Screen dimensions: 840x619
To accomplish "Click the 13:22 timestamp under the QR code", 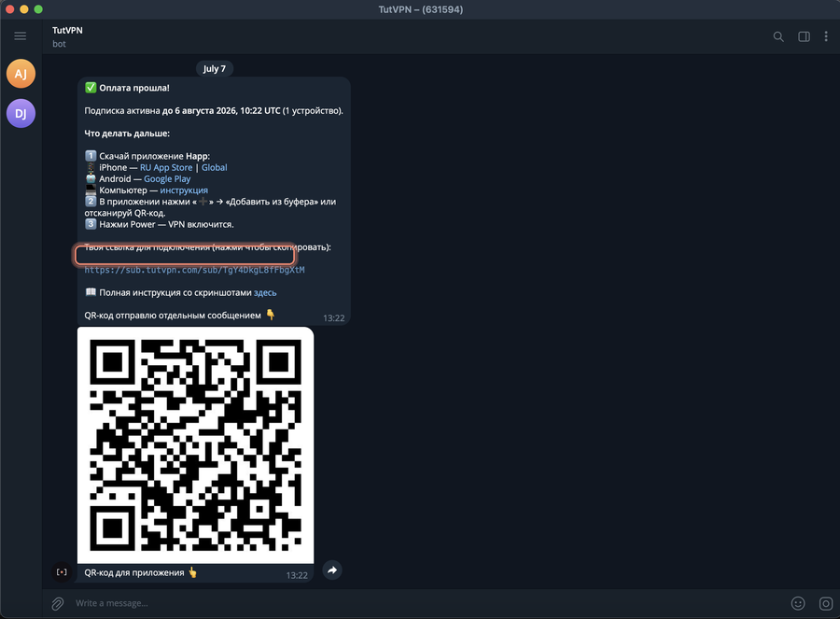I will (x=297, y=575).
